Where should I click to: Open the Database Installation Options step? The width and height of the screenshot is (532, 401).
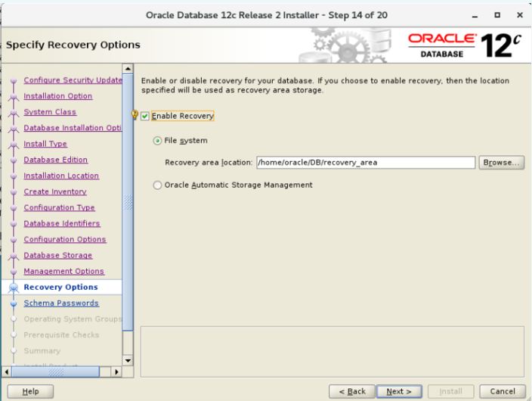[x=73, y=128]
